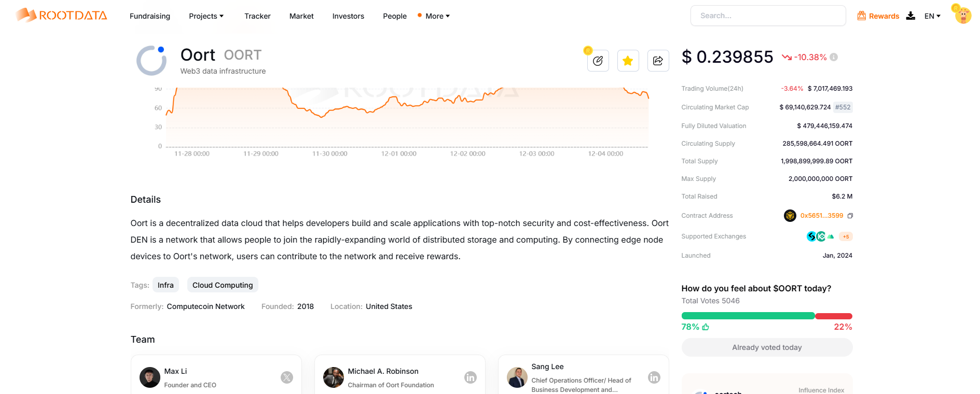Copy the contract address
This screenshot has width=980, height=394.
click(850, 216)
